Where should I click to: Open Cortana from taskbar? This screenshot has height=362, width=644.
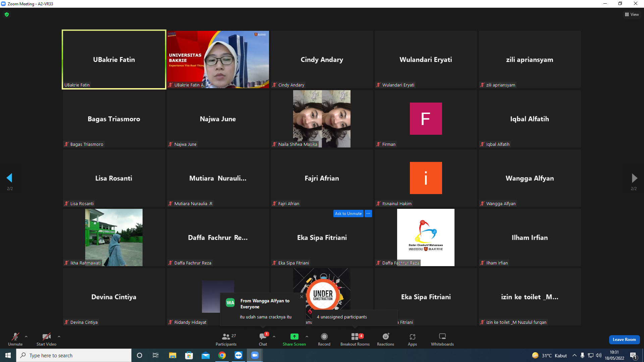[140, 355]
